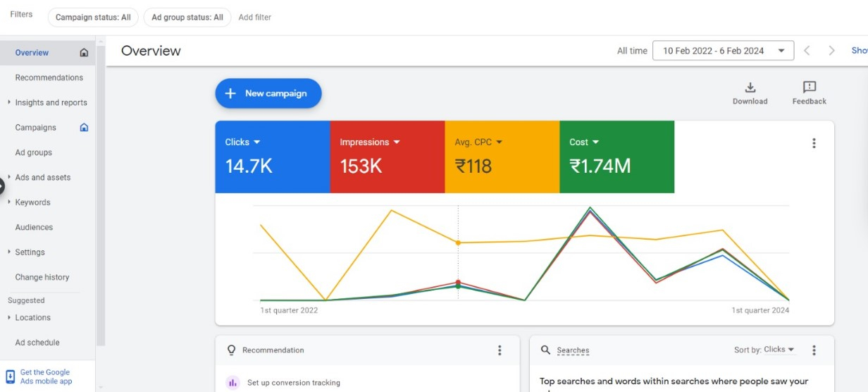Image resolution: width=868 pixels, height=392 pixels.
Task: Expand the Keywords menu section
Action: (x=9, y=202)
